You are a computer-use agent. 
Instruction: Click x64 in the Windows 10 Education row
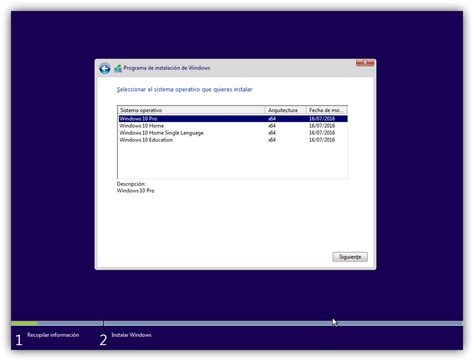[272, 140]
